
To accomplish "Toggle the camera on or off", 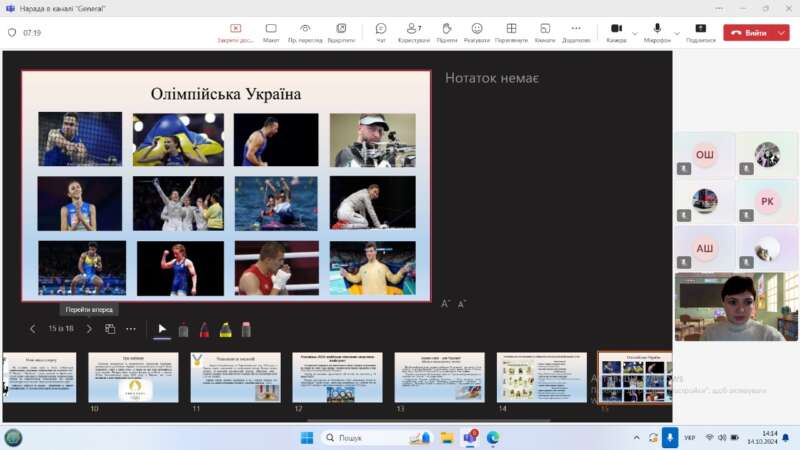I will 616,32.
